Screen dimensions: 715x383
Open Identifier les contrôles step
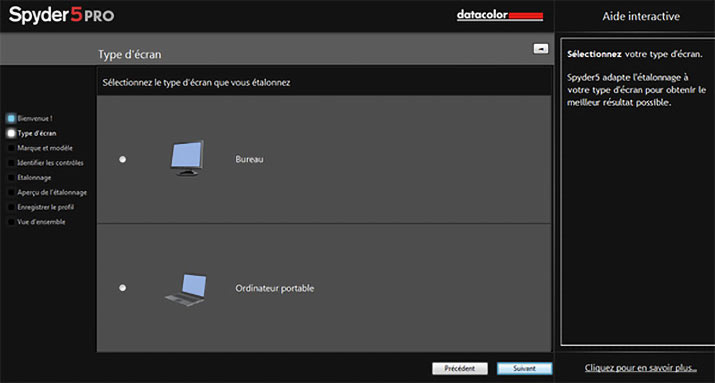tap(50, 163)
